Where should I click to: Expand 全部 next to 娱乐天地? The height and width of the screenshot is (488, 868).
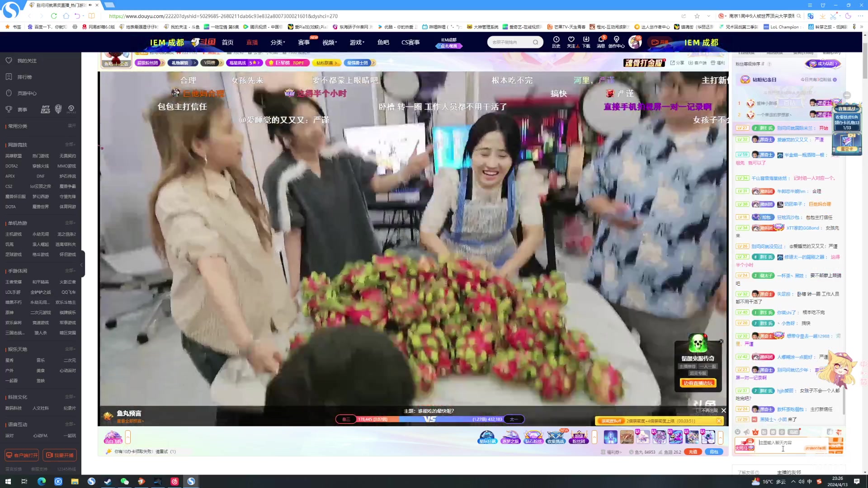tap(70, 349)
